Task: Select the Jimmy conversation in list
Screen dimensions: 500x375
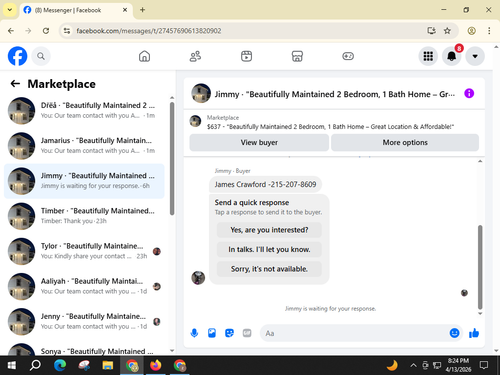Action: click(84, 181)
